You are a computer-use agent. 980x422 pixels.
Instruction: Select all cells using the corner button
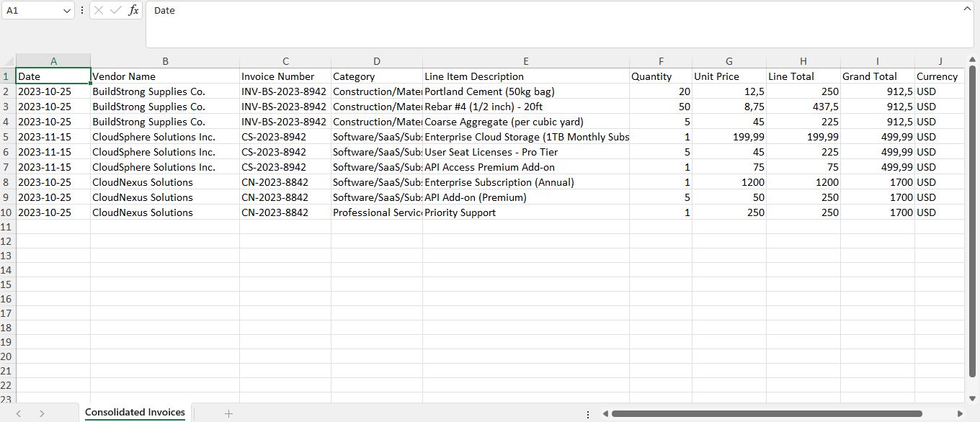click(x=6, y=60)
